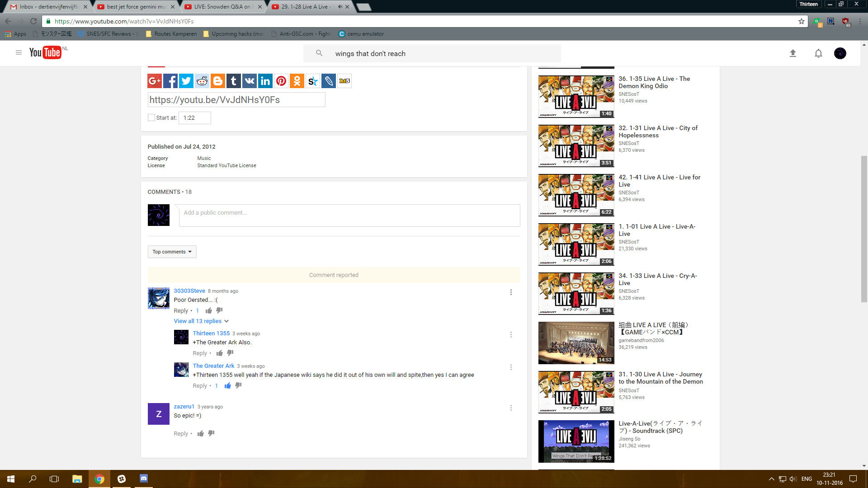Viewport: 868px width, 488px height.
Task: Share video on VK
Action: click(x=250, y=81)
